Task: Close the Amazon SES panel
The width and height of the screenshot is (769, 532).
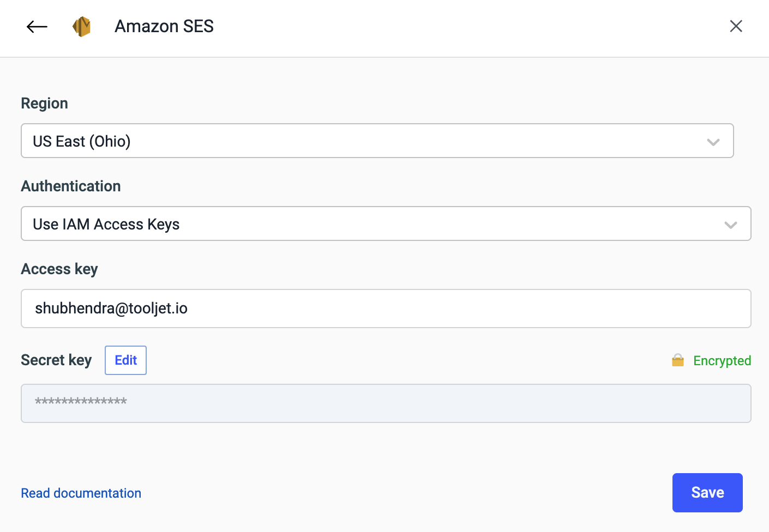Action: pyautogui.click(x=736, y=26)
